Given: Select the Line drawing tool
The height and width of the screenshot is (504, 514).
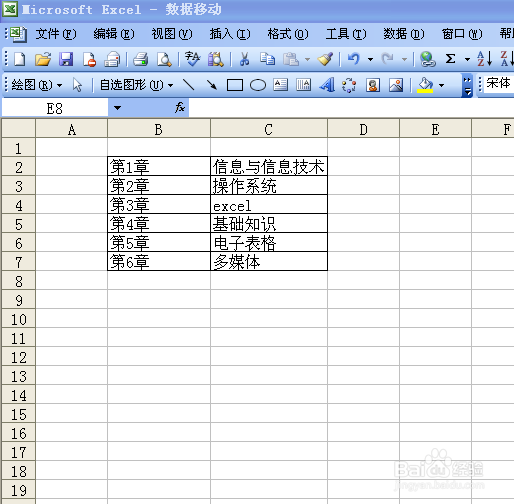Looking at the screenshot, I should (x=189, y=85).
